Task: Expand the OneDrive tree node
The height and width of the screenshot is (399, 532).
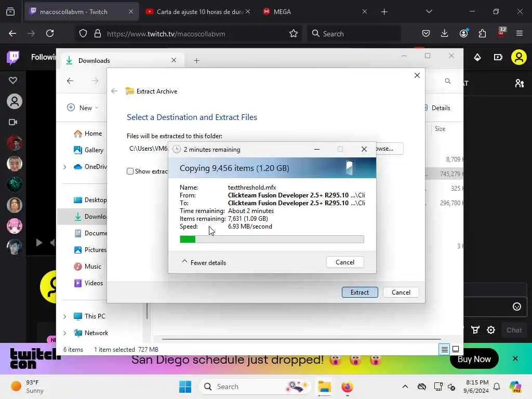Action: click(64, 167)
